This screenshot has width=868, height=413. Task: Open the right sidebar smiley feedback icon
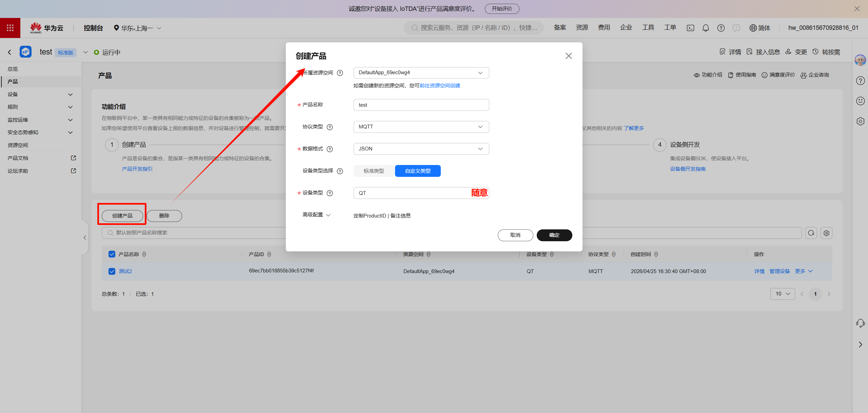click(860, 101)
